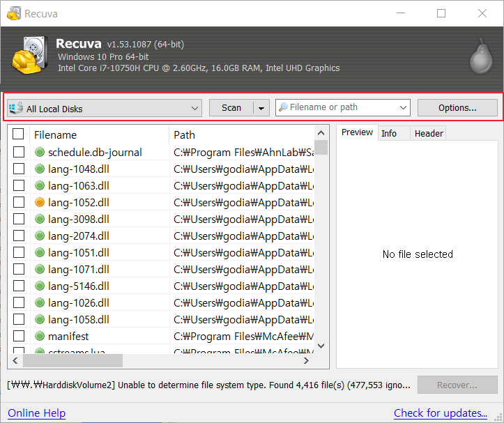Check the box for lang-1048.dll
Image resolution: width=504 pixels, height=423 pixels.
[x=19, y=169]
